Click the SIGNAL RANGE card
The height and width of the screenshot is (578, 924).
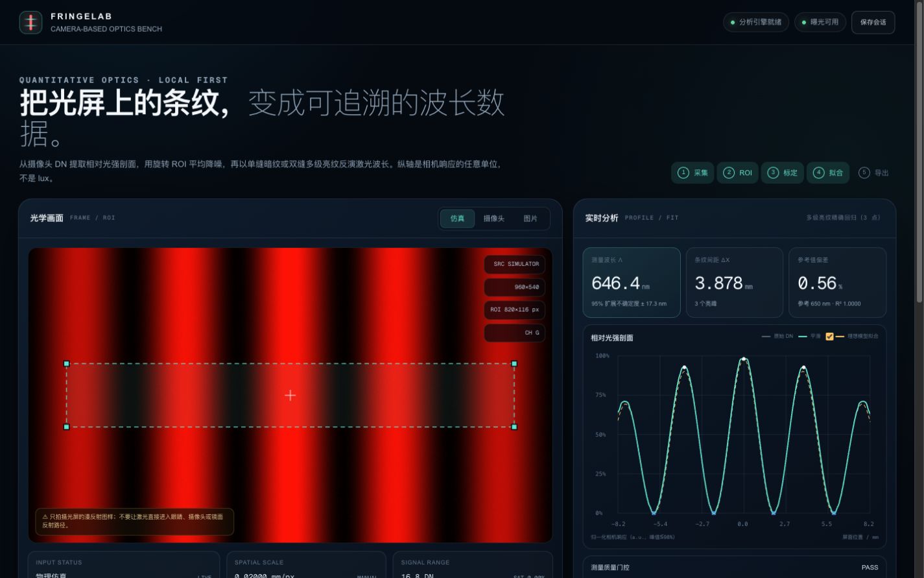click(473, 565)
